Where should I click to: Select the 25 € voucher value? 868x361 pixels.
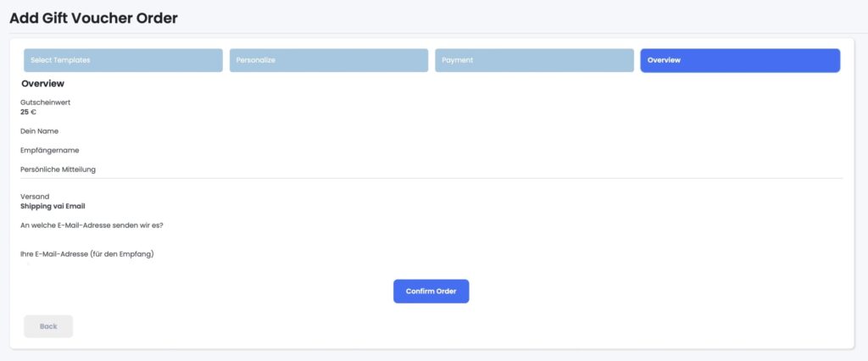(28, 112)
